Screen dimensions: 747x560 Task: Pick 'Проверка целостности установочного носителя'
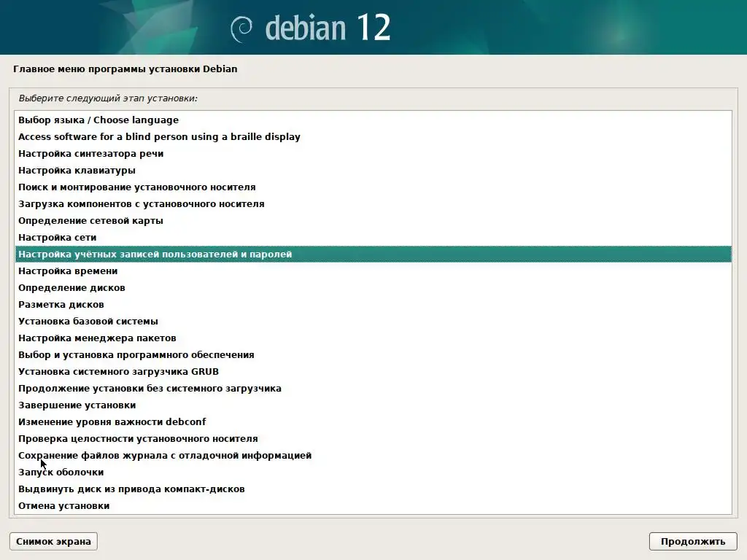(373, 438)
